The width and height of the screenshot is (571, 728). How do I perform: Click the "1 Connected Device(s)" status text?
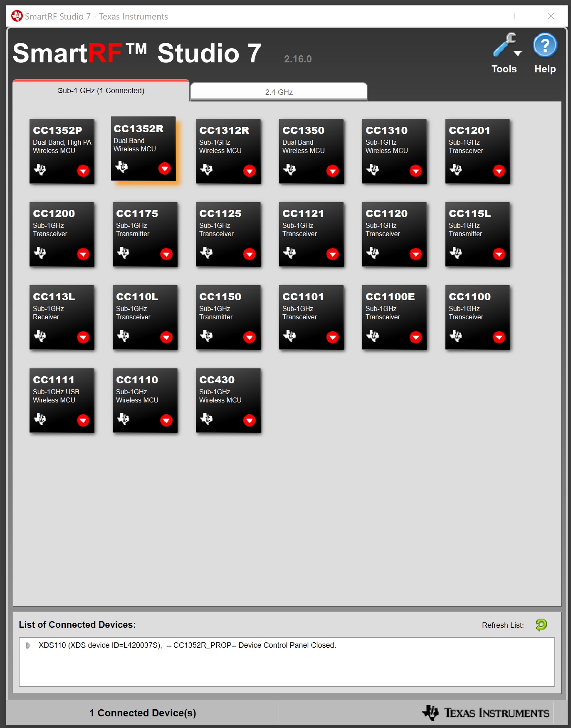(143, 713)
